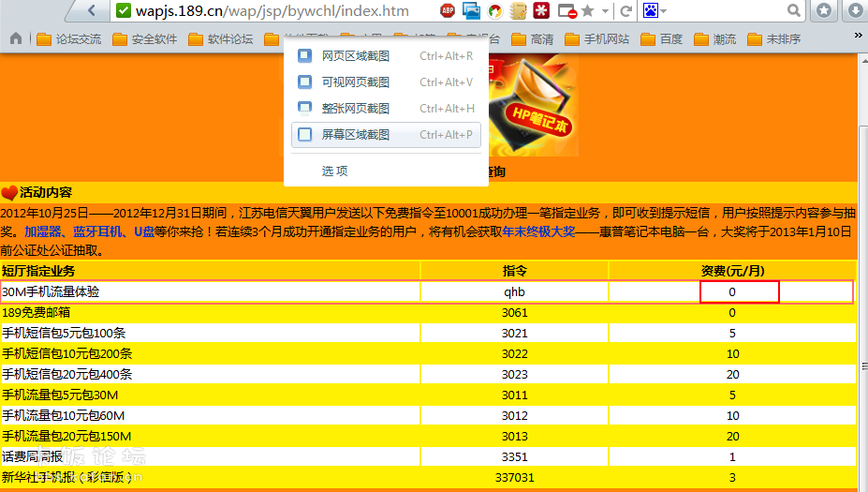Click the 手机短信包20元包400条 row
868x492 pixels.
pos(67,374)
